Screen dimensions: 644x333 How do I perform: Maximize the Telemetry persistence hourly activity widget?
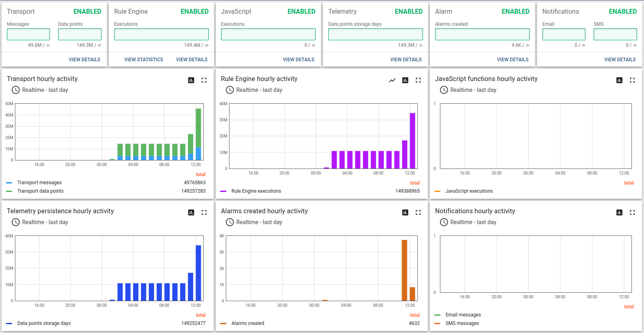[x=204, y=212]
